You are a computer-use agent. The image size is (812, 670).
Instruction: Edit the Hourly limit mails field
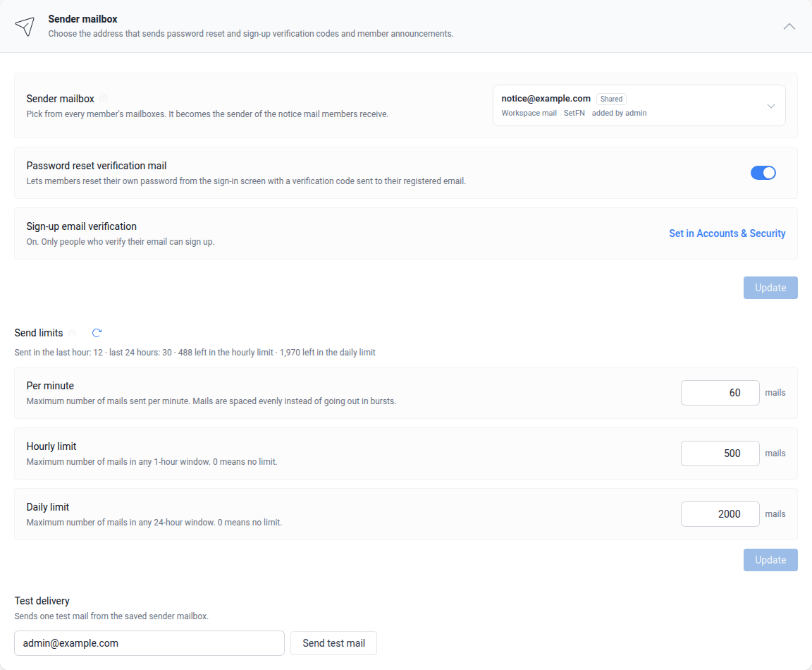(720, 453)
